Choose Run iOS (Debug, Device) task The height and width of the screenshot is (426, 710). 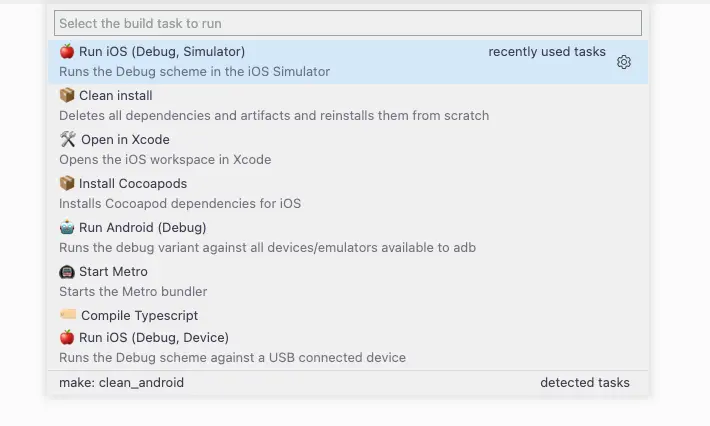pos(348,347)
